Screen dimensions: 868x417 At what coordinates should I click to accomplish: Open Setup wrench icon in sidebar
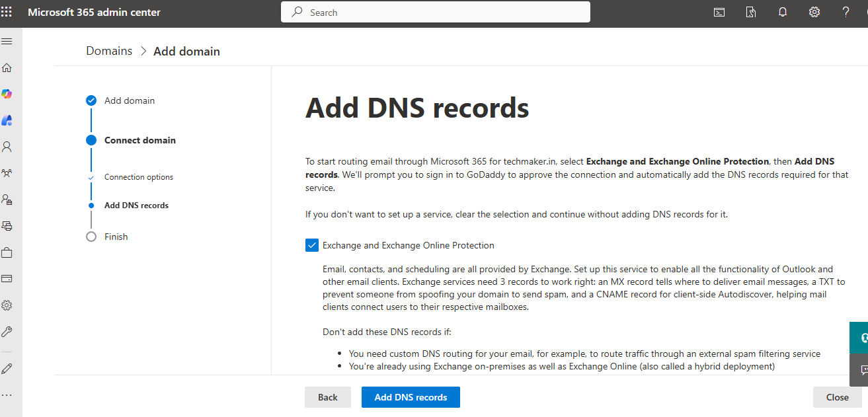click(x=7, y=332)
